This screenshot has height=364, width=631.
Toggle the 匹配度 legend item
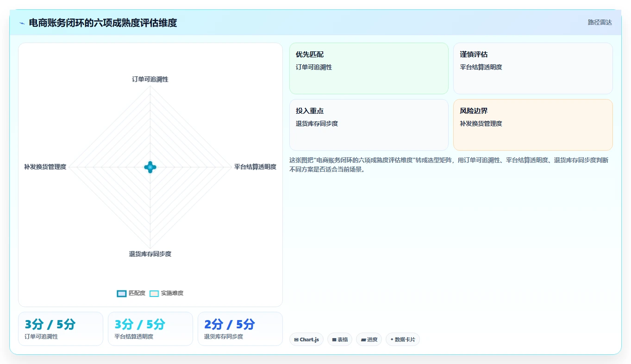point(131,293)
